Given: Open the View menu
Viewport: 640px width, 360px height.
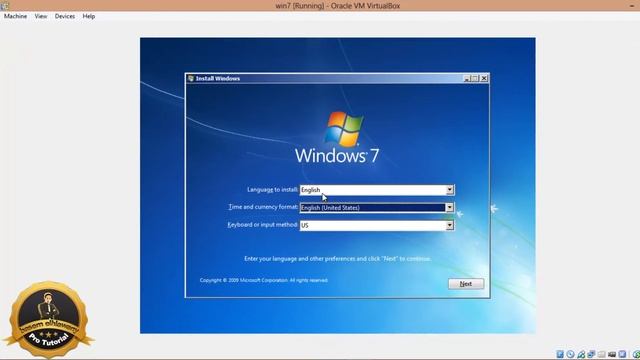Looking at the screenshot, I should click(x=41, y=16).
